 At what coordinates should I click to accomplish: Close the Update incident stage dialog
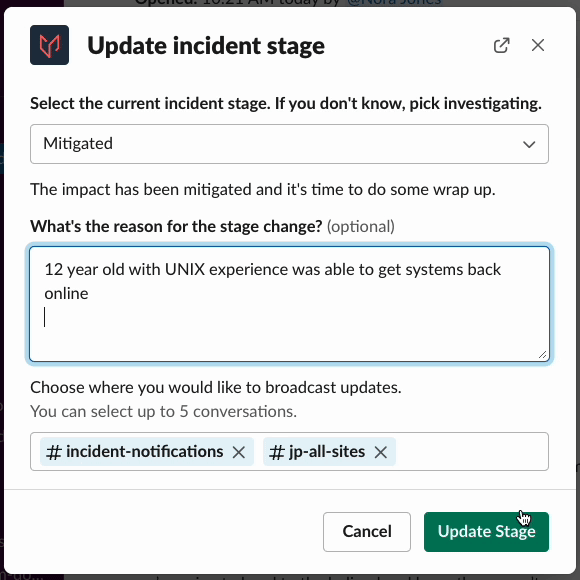pos(537,45)
